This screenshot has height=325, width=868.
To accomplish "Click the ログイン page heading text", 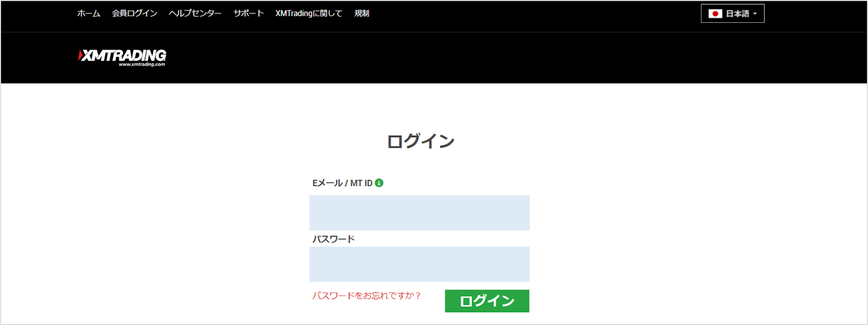I will coord(420,141).
